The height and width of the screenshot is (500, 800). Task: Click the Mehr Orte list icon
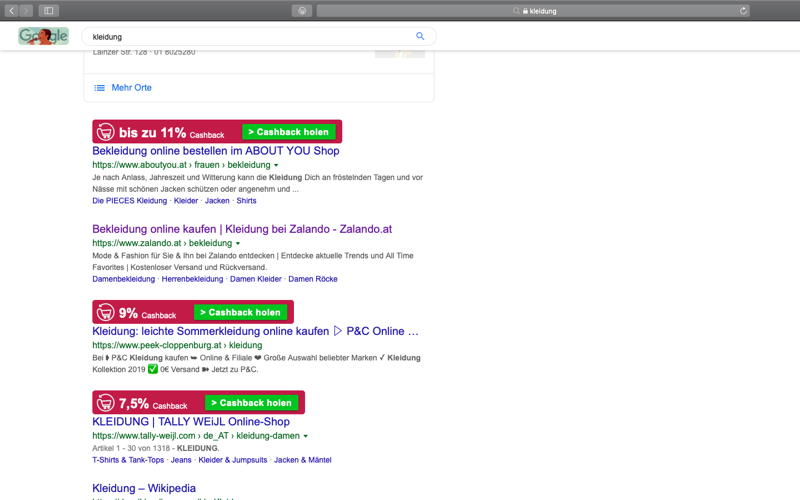tap(99, 88)
